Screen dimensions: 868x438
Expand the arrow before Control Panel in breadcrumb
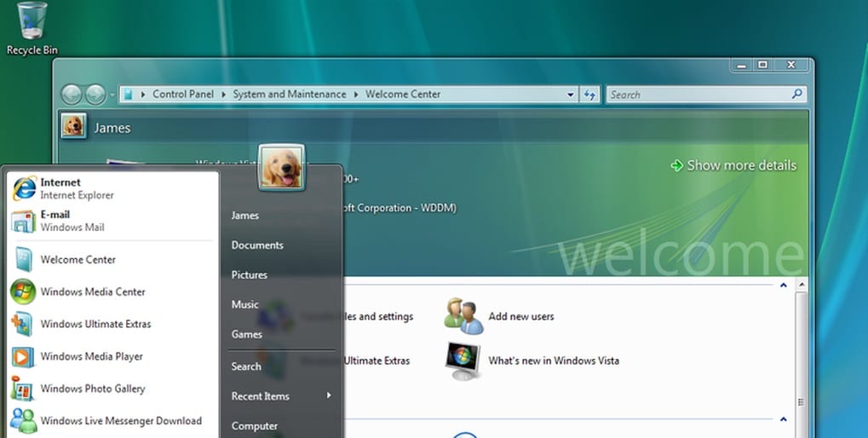click(143, 95)
